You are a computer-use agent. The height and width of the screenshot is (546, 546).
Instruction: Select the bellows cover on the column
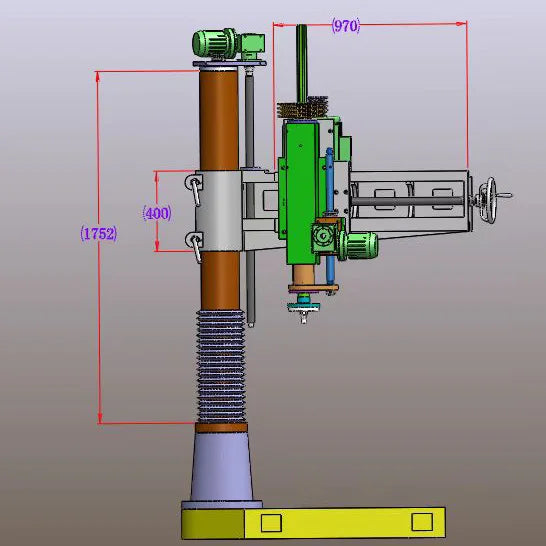(x=221, y=366)
